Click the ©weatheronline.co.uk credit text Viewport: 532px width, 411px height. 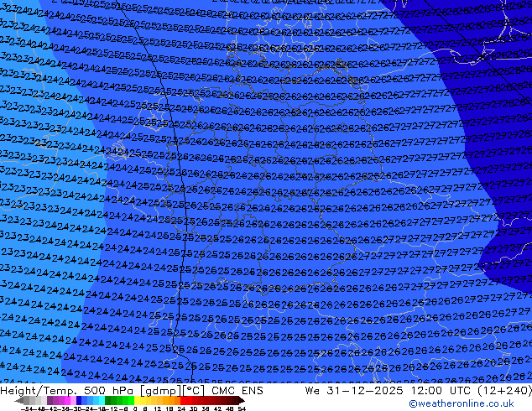tap(462, 403)
